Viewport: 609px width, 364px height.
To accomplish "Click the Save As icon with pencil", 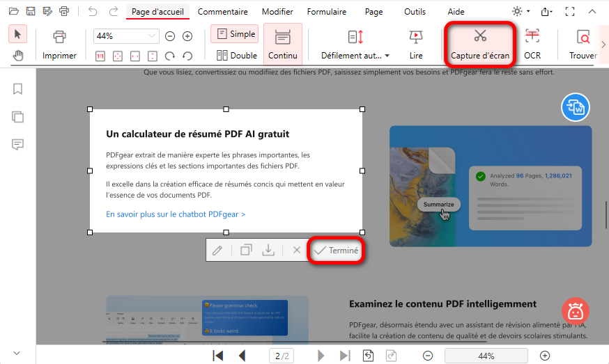I will [47, 11].
